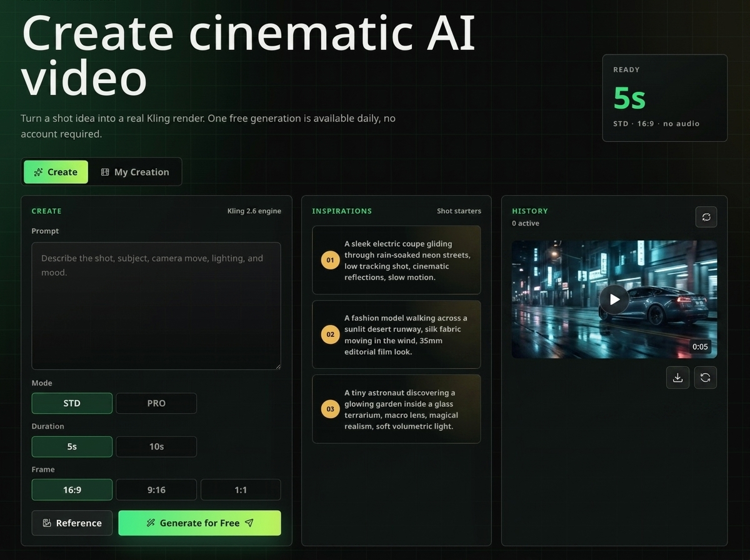The height and width of the screenshot is (560, 750).
Task: Choose 10s duration
Action: pos(156,447)
